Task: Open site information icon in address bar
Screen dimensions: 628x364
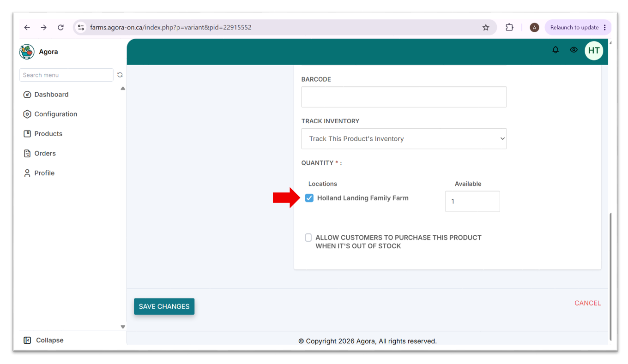Action: pyautogui.click(x=81, y=27)
